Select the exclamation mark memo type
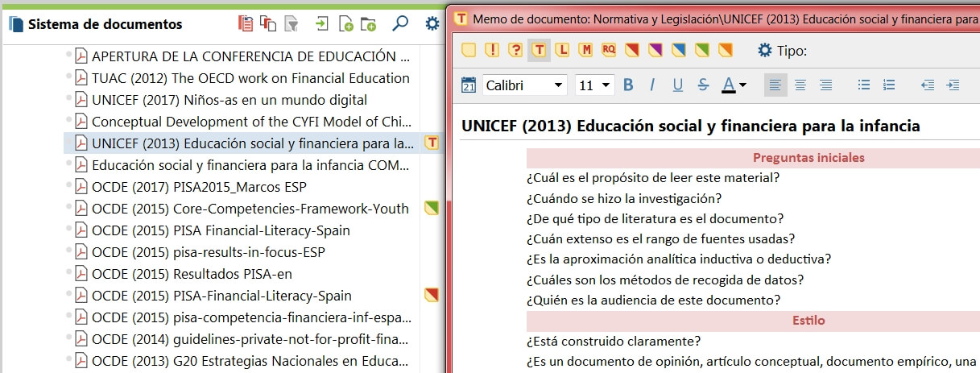This screenshot has width=980, height=373. pos(492,51)
